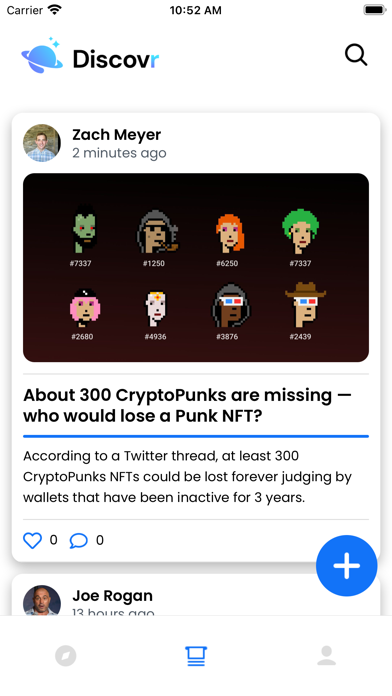
Task: Tap the blue plus button to create post
Action: pyautogui.click(x=347, y=566)
